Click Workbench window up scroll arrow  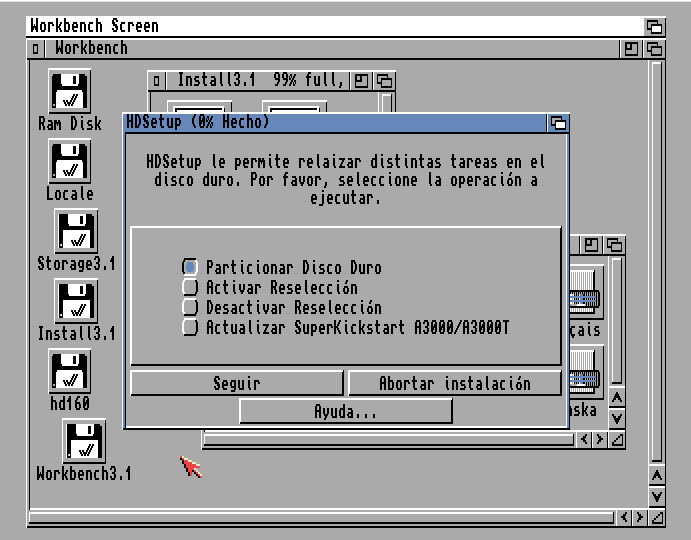tap(656, 475)
